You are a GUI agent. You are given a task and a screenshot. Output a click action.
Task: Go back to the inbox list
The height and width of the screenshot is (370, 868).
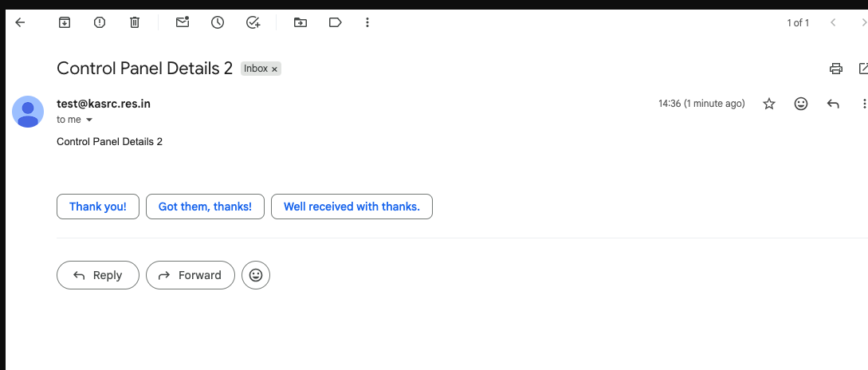[21, 22]
